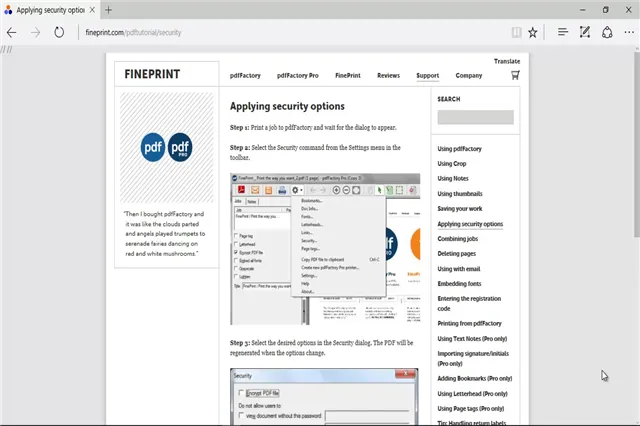The height and width of the screenshot is (426, 640).
Task: Open the Using pdfFactory link
Action: coord(460,149)
